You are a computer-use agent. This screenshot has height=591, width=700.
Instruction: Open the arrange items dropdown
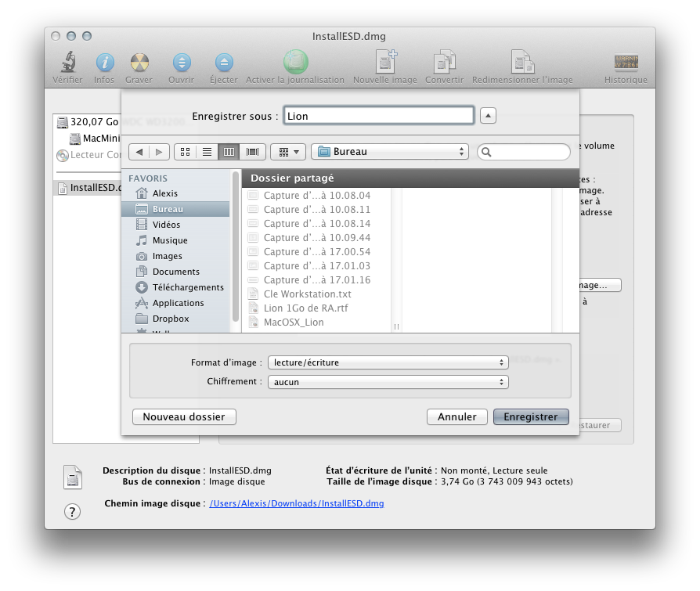click(x=288, y=152)
